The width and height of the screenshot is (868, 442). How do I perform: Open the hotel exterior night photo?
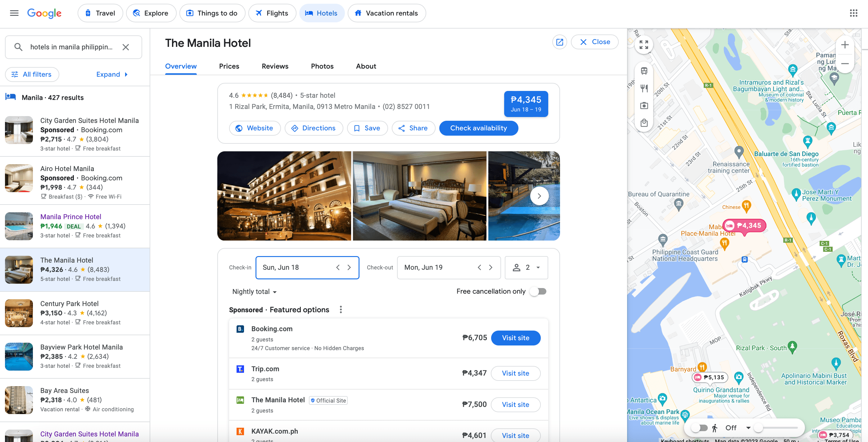click(x=284, y=196)
